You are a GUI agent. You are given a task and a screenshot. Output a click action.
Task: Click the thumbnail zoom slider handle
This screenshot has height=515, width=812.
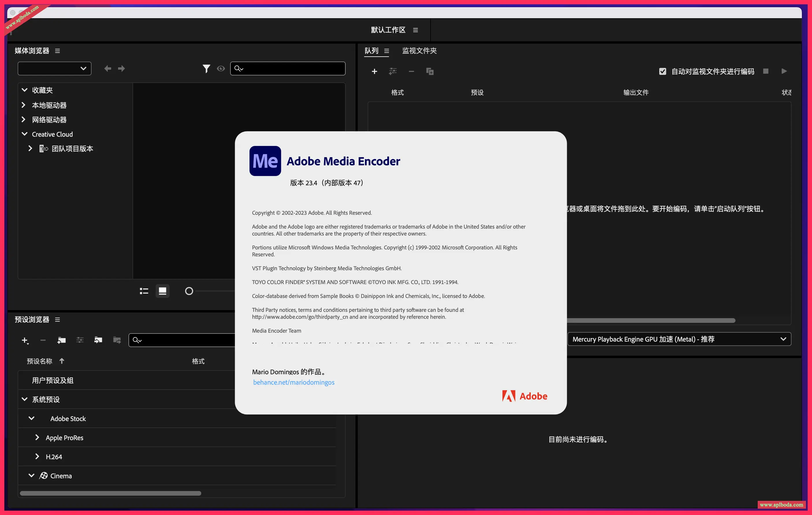[189, 291]
